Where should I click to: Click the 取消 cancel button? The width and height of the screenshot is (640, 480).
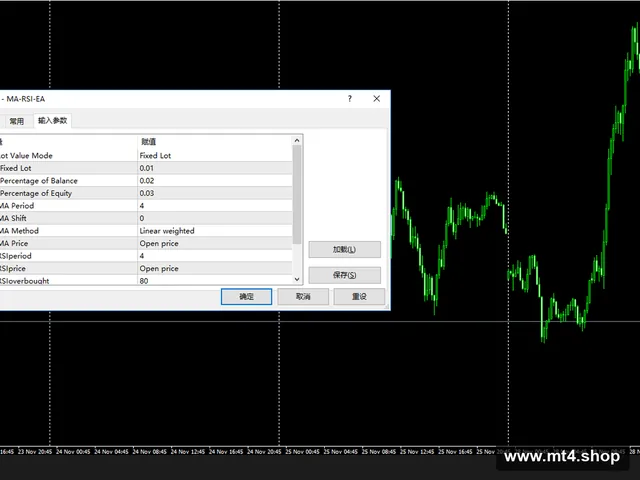pos(303,297)
